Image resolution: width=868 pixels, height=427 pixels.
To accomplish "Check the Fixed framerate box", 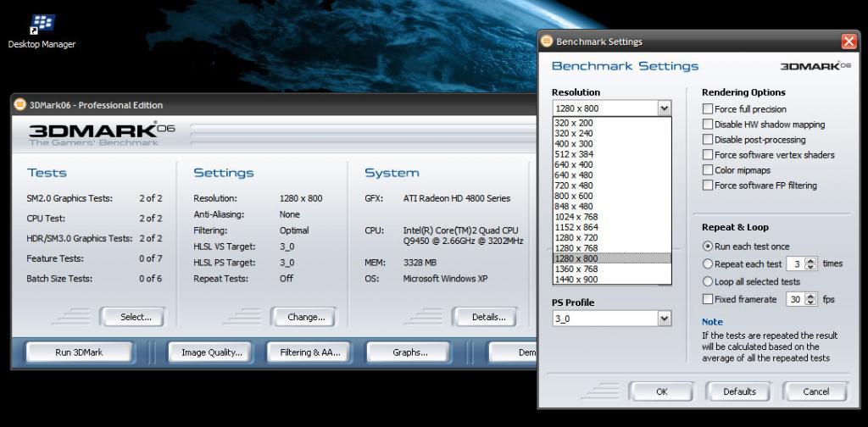I will pyautogui.click(x=708, y=299).
